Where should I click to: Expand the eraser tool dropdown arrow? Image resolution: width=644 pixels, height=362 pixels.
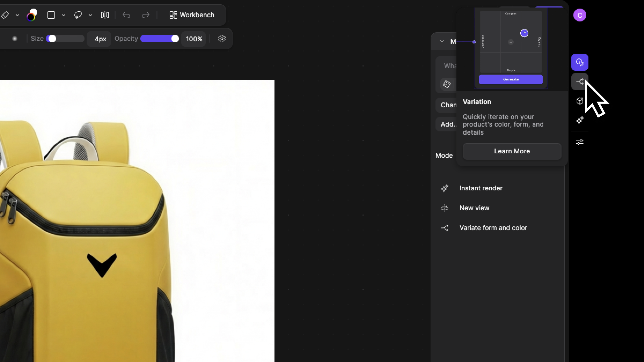pyautogui.click(x=17, y=15)
